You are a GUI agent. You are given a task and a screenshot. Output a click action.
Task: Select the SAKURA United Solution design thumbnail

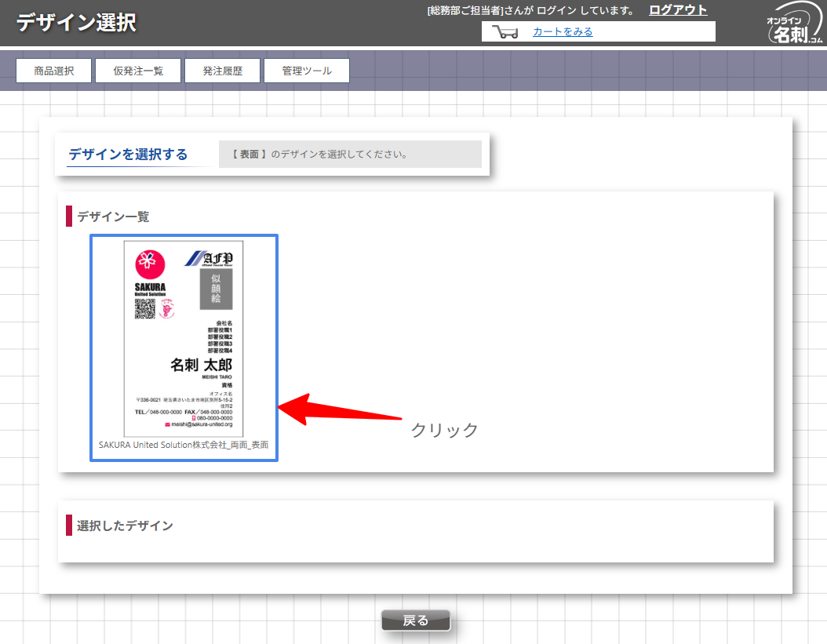184,339
